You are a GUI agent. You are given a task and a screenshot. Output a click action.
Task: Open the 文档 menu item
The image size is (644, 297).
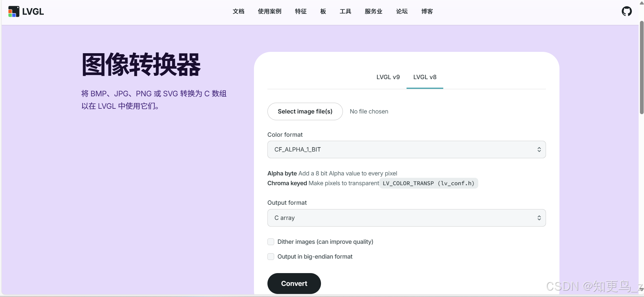click(x=238, y=11)
